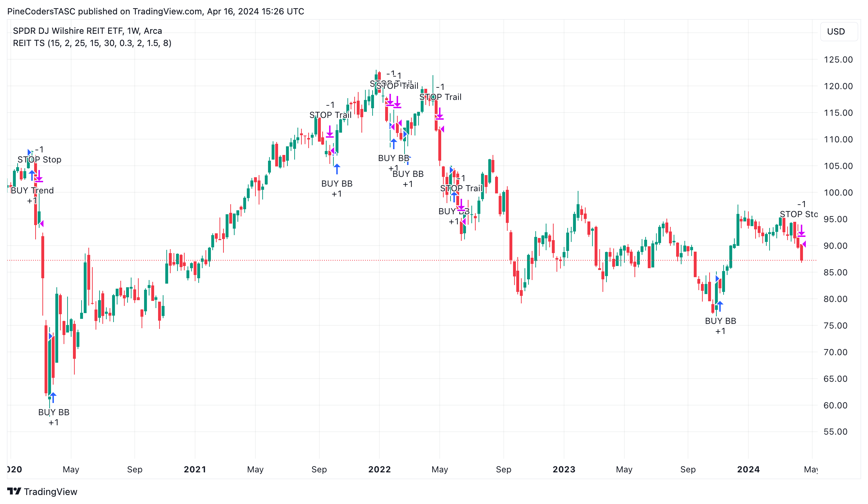Click the magenta stop arrow under Sep 2021 STOP Trail

click(x=330, y=132)
